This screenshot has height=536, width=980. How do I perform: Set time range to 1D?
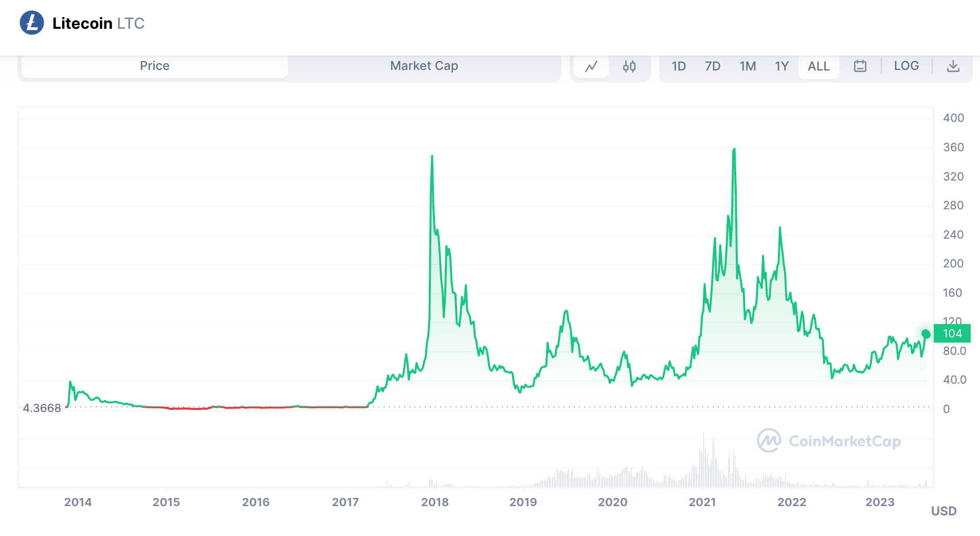pos(679,66)
